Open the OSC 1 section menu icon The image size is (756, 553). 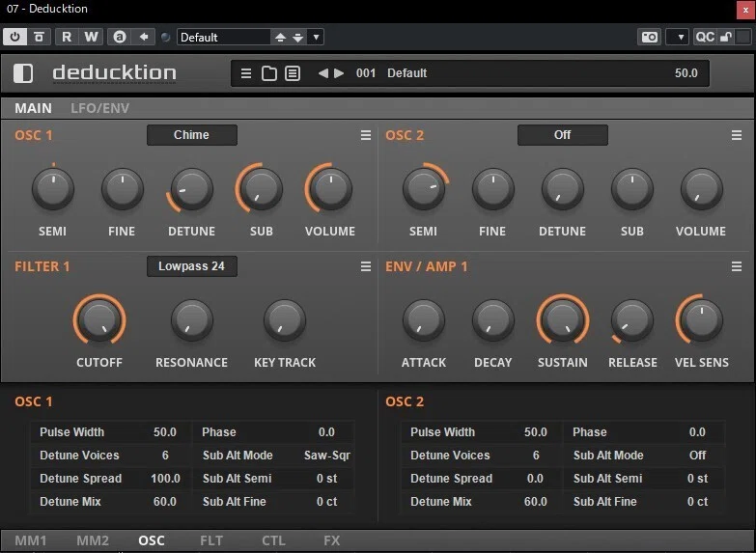click(x=366, y=135)
